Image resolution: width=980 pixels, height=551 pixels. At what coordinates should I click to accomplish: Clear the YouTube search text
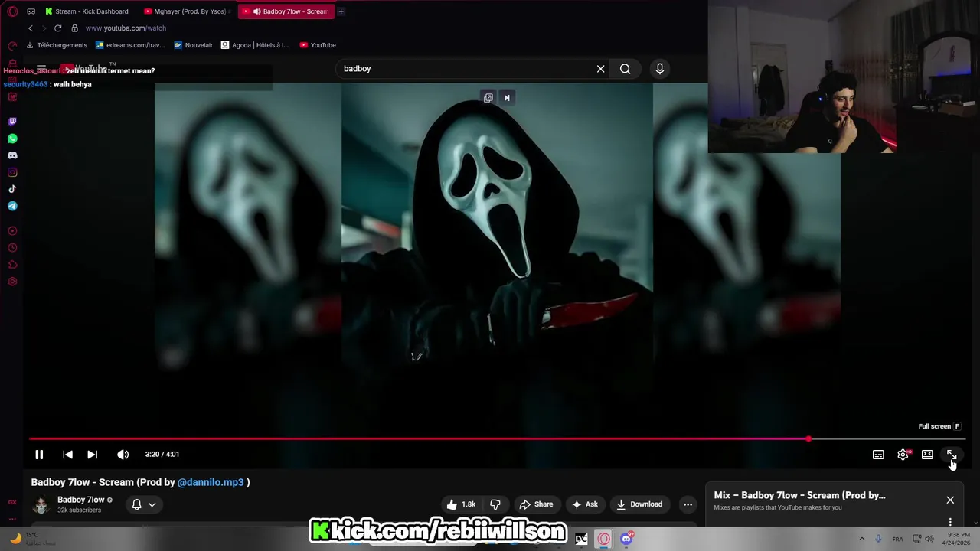[601, 69]
